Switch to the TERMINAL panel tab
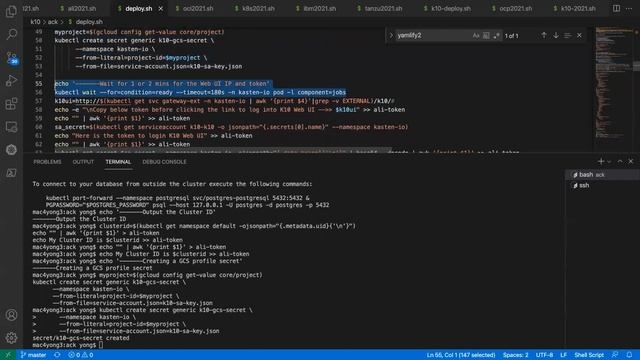This screenshot has width=640, height=360. pos(118,162)
